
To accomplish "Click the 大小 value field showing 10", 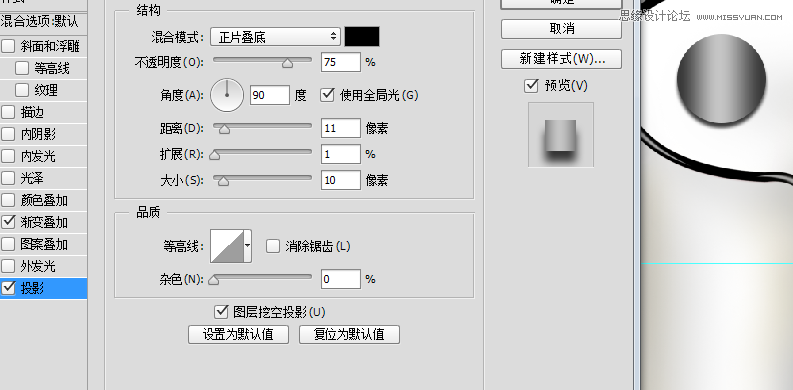I will tap(340, 180).
